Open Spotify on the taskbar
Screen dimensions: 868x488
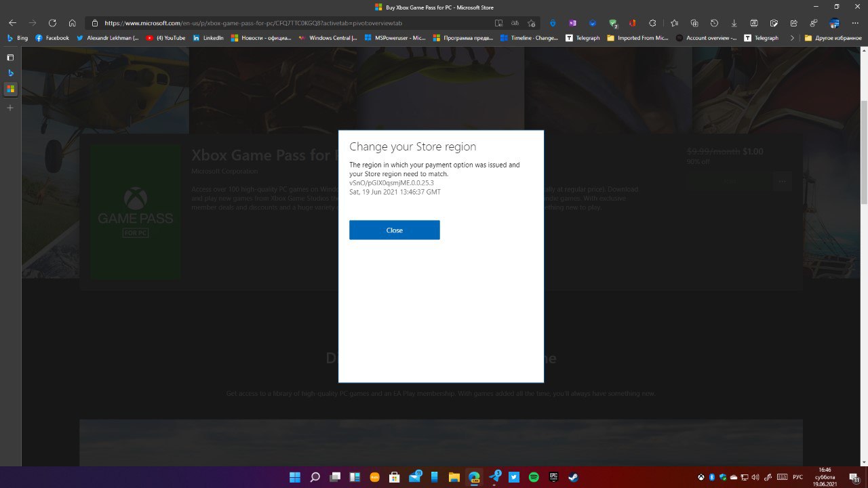pyautogui.click(x=534, y=477)
